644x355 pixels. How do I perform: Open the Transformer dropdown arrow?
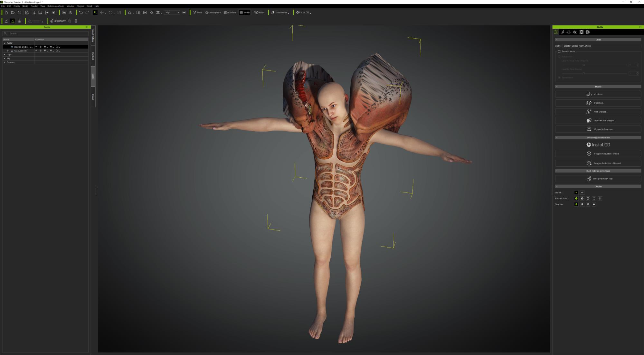click(289, 13)
